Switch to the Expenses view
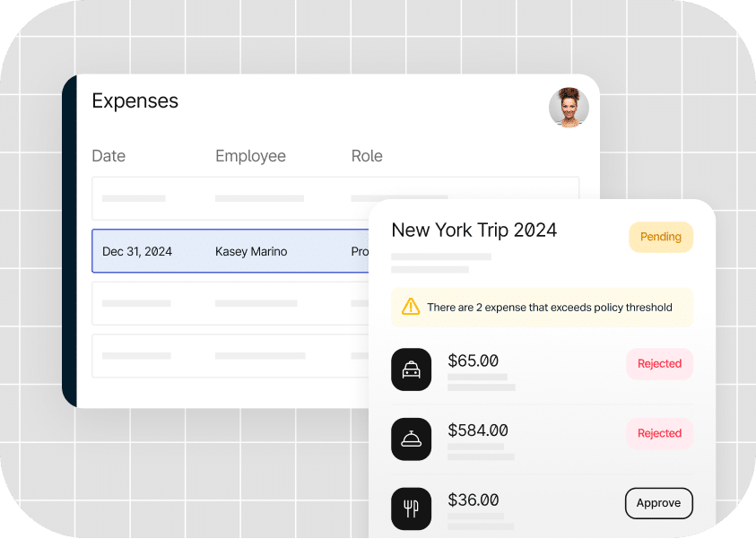Viewport: 756px width, 539px height. pyautogui.click(x=135, y=100)
